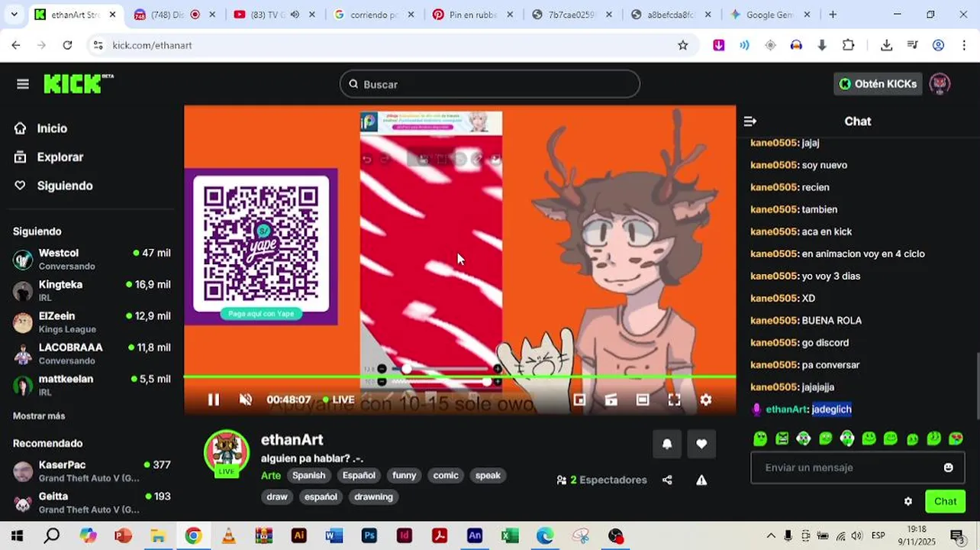Switch to the Google Gemini browser tab
The width and height of the screenshot is (980, 550).
point(771,15)
